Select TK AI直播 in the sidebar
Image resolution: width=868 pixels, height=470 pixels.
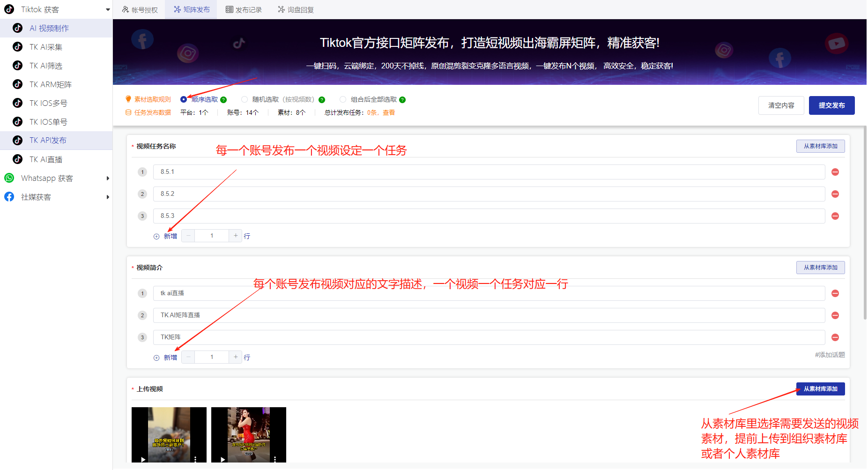pyautogui.click(x=47, y=159)
